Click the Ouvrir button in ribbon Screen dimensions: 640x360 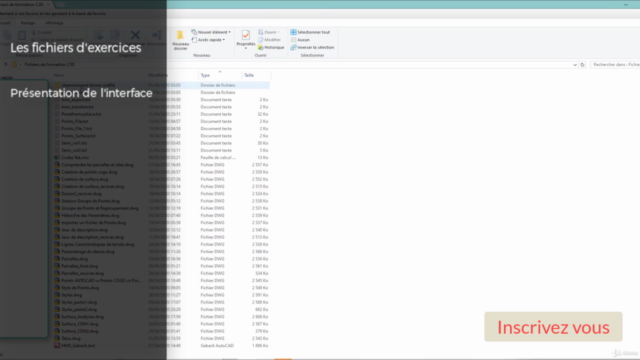click(x=269, y=32)
